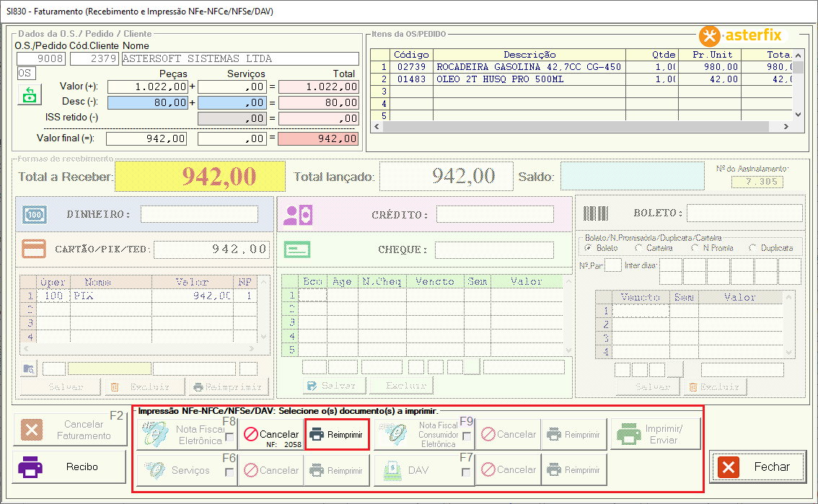Click the green lock icon beside Valor
This screenshot has width=818, height=504.
[x=30, y=95]
